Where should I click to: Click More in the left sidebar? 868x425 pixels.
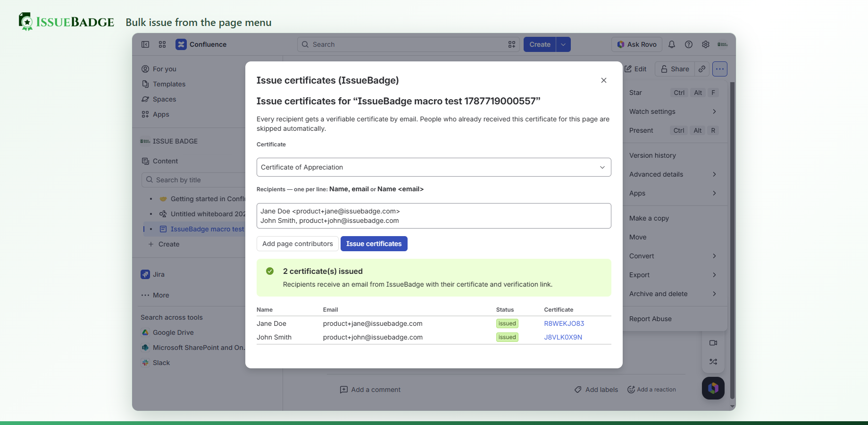[x=155, y=295]
